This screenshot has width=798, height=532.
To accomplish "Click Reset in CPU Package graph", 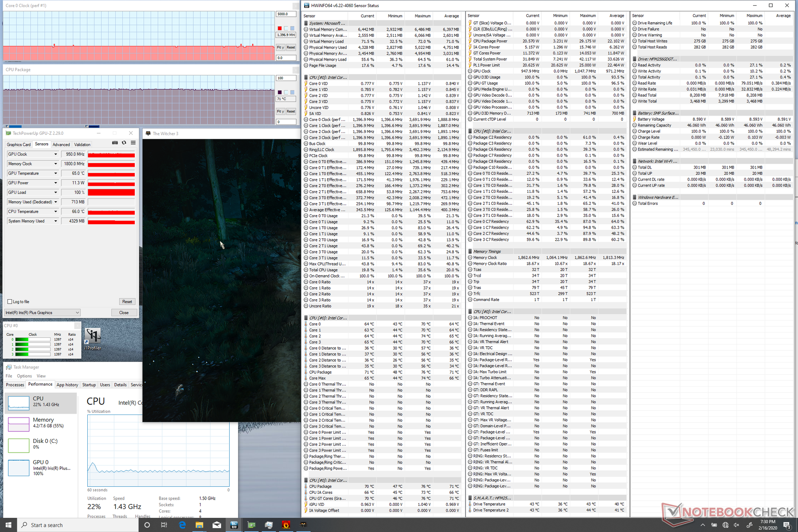I will [x=291, y=111].
